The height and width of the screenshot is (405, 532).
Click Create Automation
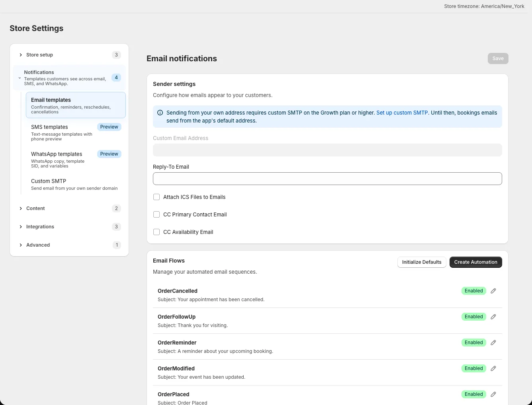(x=476, y=262)
